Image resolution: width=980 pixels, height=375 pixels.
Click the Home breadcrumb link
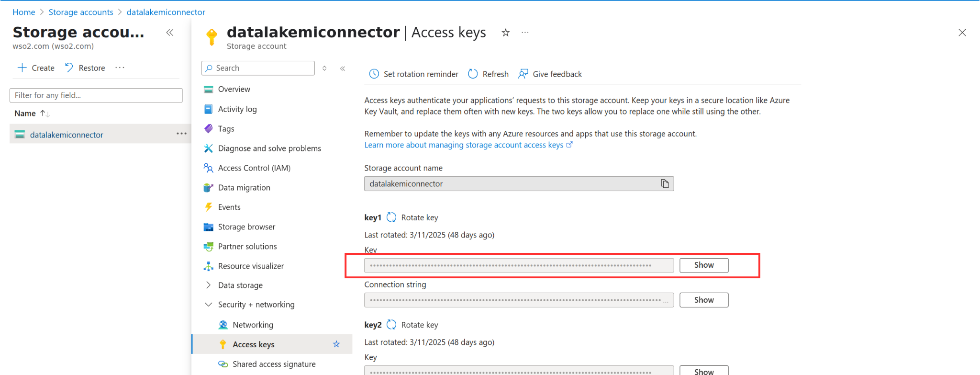(x=23, y=12)
